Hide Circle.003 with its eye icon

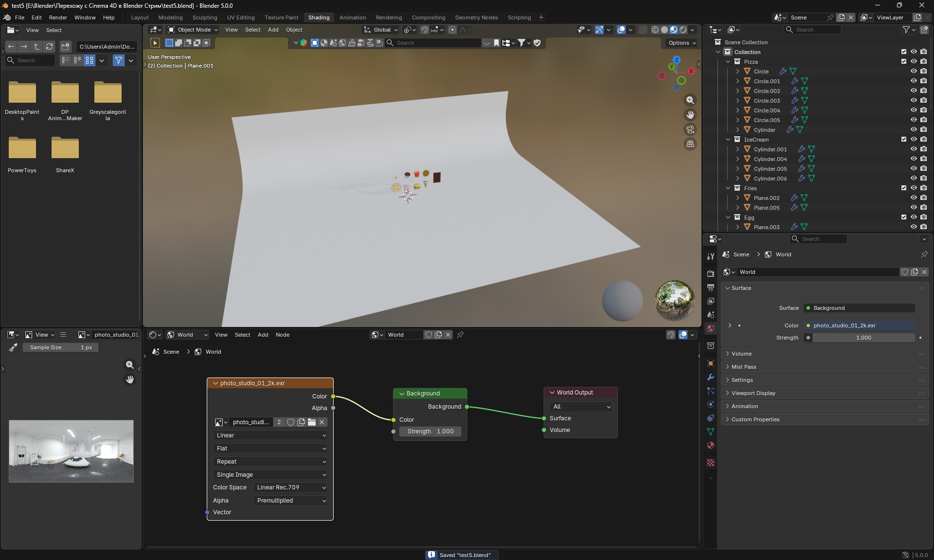914,100
